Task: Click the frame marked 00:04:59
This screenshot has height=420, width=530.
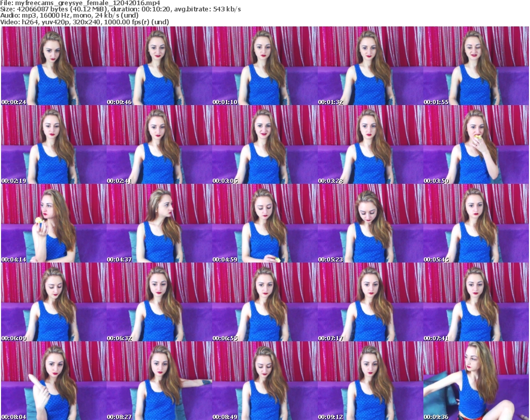Action: tap(264, 223)
